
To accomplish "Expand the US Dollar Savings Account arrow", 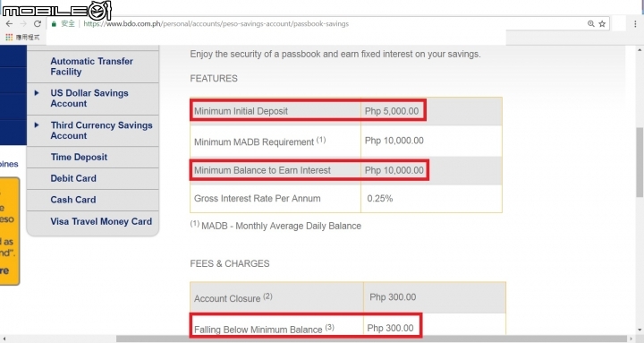I will (x=37, y=93).
